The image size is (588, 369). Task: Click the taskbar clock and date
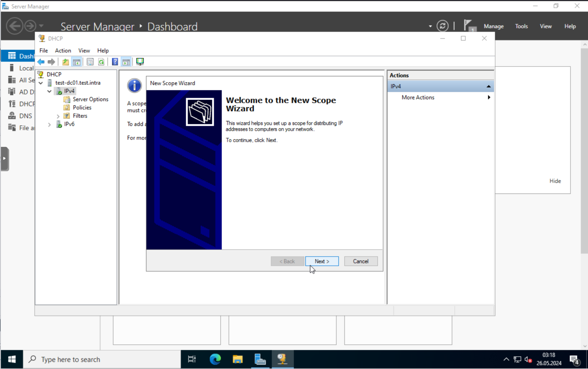point(549,359)
